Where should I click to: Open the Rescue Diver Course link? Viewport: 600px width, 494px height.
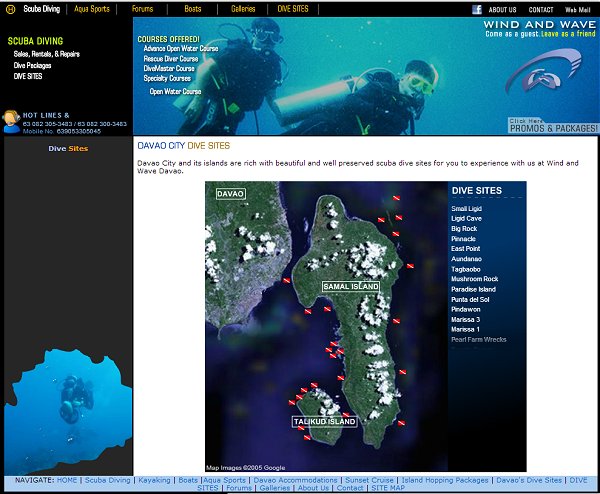(x=171, y=58)
